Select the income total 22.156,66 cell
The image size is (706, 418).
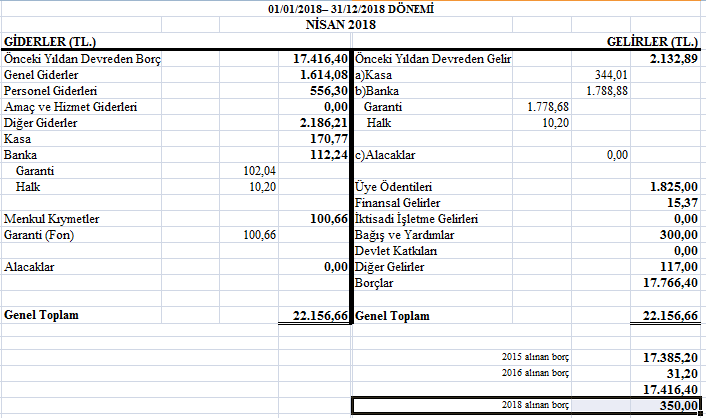[670, 316]
